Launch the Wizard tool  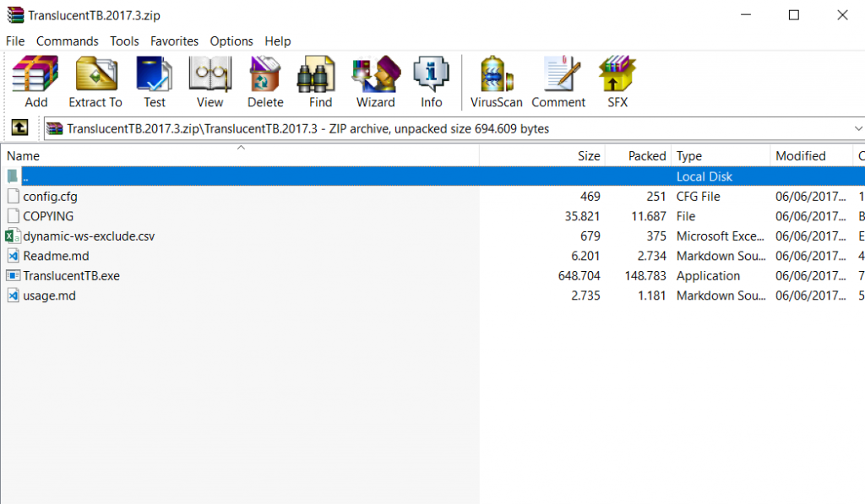(x=376, y=73)
